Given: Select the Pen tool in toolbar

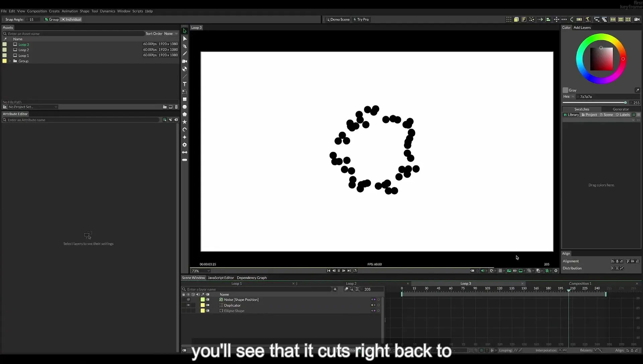Looking at the screenshot, I should (x=185, y=46).
